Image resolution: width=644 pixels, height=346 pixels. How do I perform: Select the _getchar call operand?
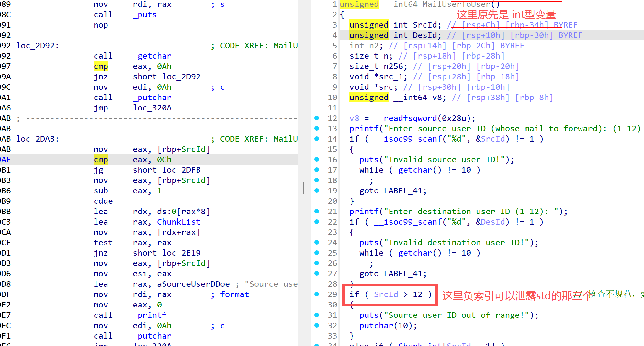[x=152, y=56]
